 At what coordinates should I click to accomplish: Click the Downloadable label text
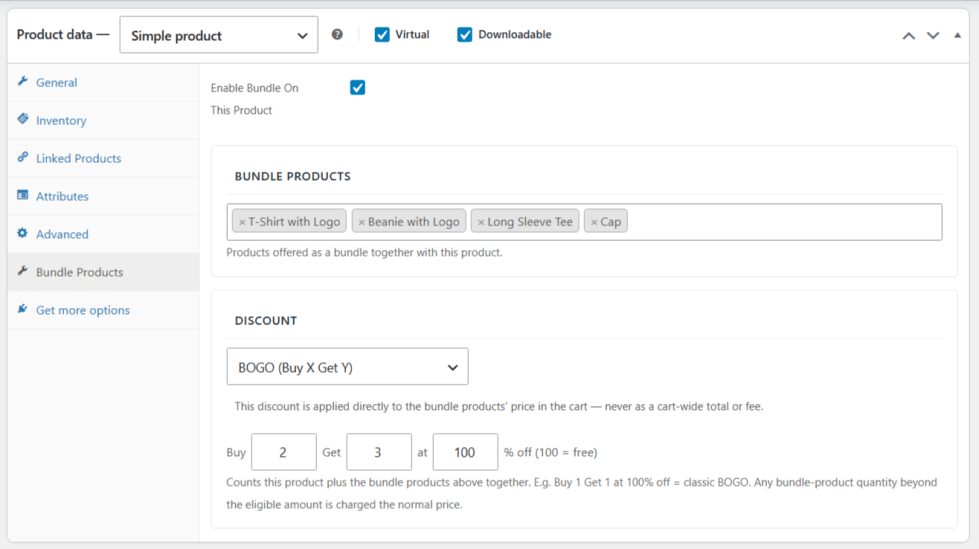[x=514, y=34]
